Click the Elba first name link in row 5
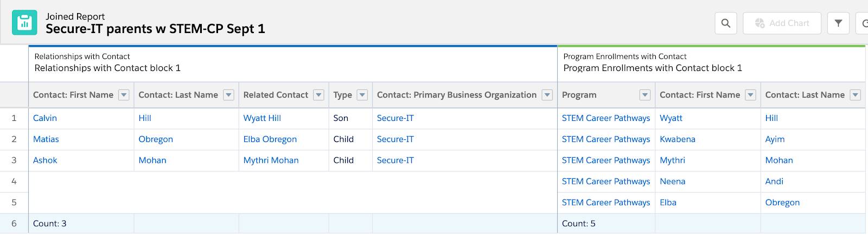The height and width of the screenshot is (237, 868). 668,203
